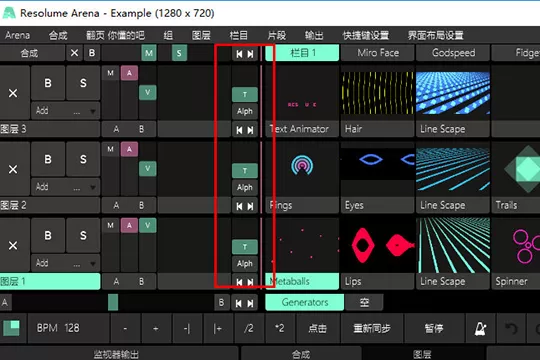540x360 pixels.
Task: Click BPM double *2 button
Action: (x=279, y=328)
